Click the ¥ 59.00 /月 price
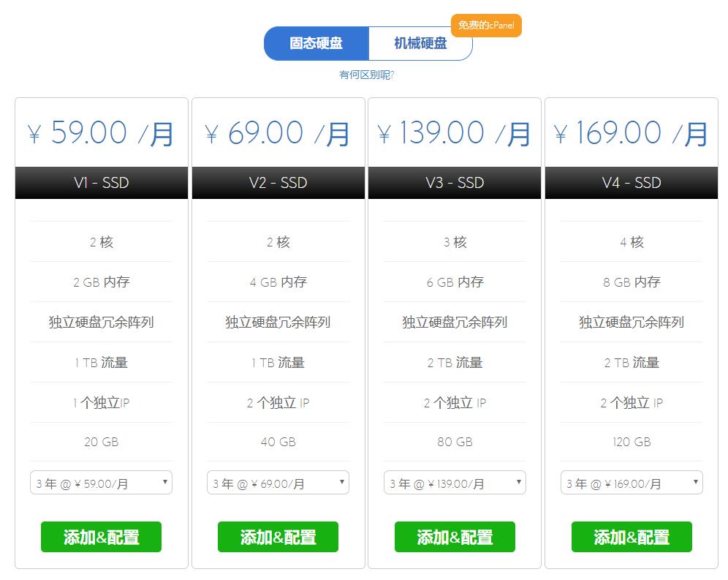728x580 pixels. tap(102, 133)
